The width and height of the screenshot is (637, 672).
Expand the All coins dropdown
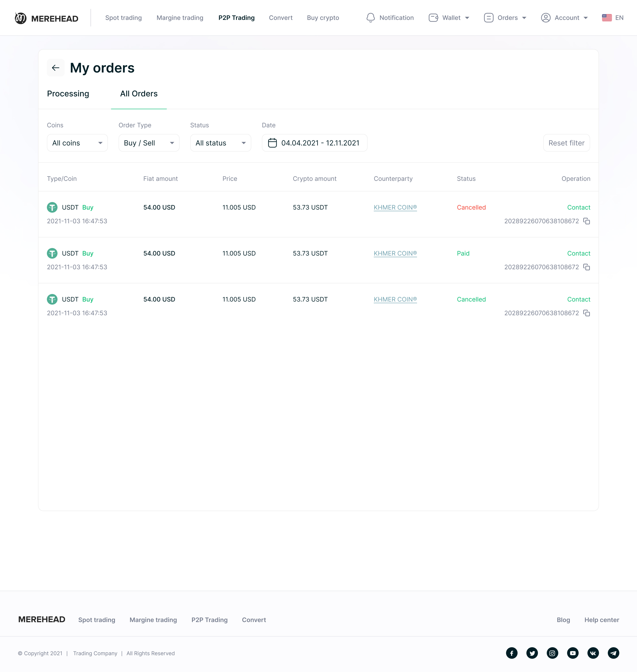click(77, 143)
